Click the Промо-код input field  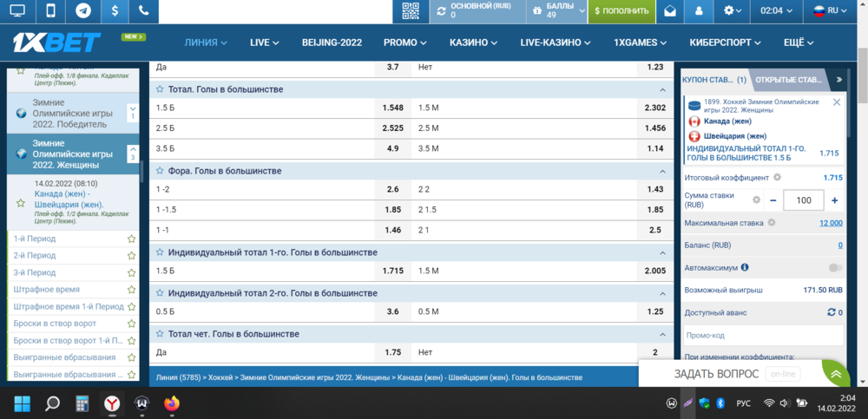(x=764, y=336)
